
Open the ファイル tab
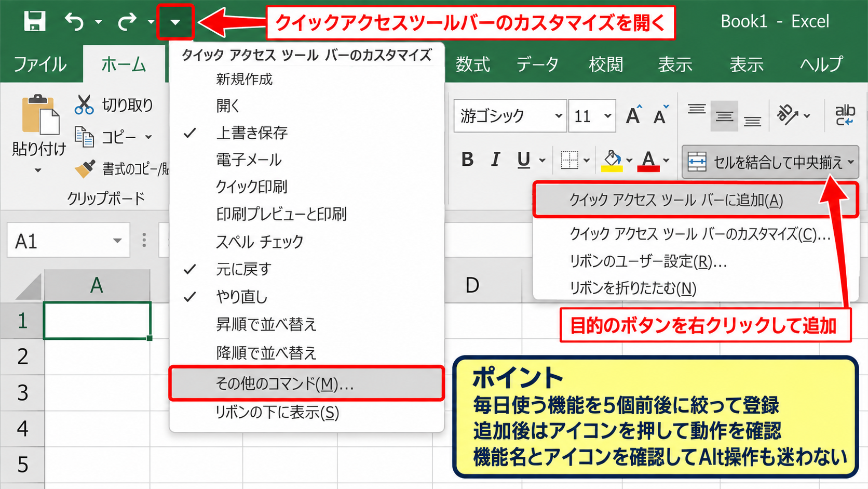(40, 64)
